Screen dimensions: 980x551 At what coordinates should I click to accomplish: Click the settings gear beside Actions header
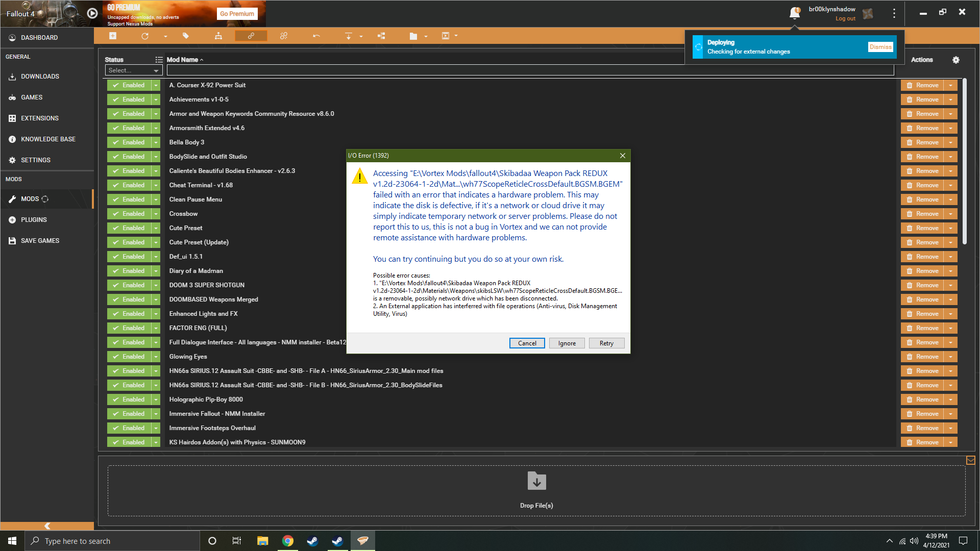click(957, 60)
